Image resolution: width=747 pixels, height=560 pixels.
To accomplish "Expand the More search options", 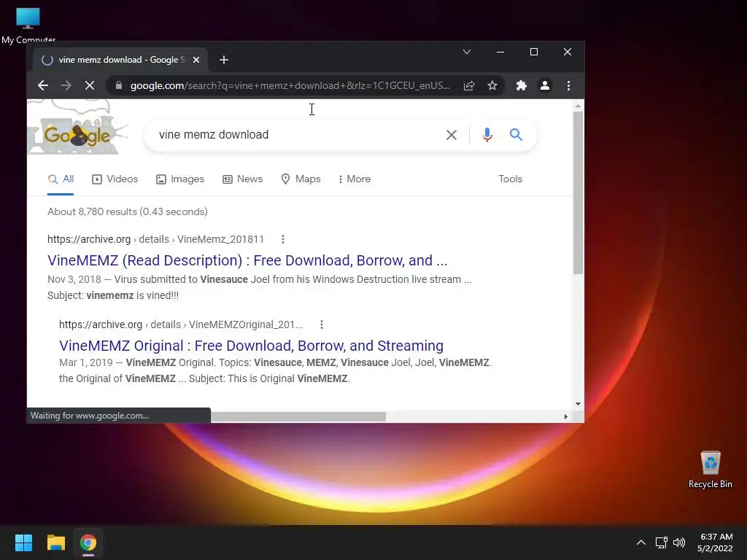I will coord(354,179).
